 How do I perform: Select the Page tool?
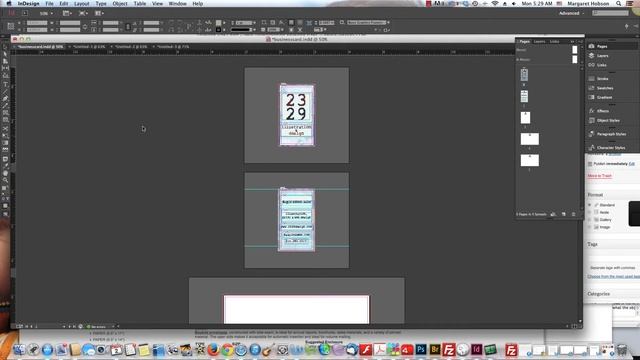[5, 61]
